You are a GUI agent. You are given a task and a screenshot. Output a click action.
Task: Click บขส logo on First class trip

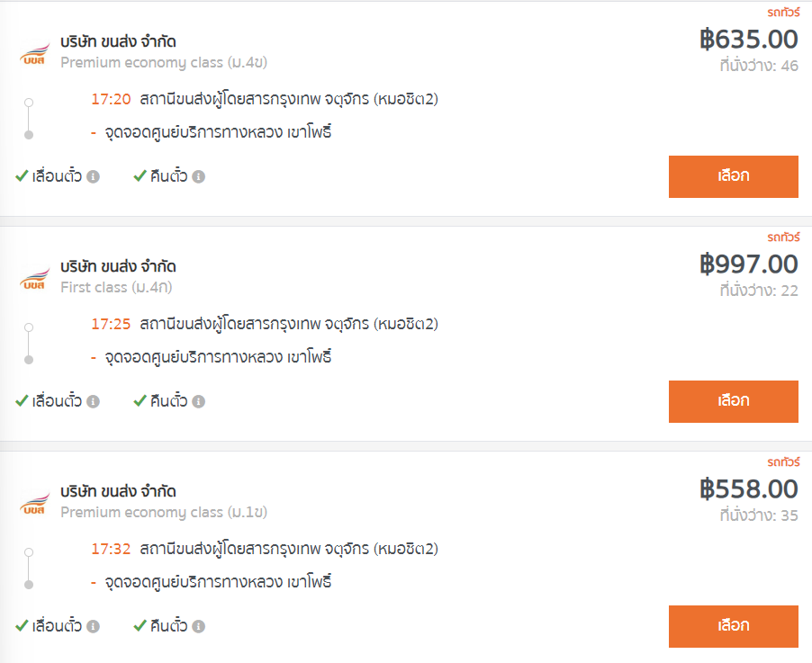35,279
